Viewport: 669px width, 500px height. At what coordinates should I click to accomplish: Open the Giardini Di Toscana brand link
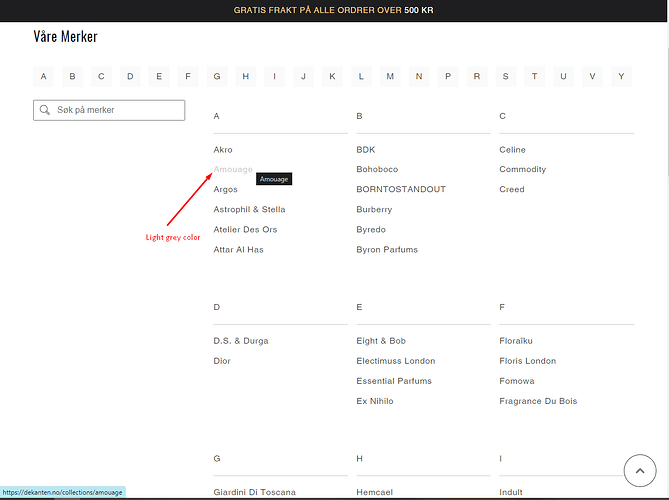pyautogui.click(x=254, y=492)
